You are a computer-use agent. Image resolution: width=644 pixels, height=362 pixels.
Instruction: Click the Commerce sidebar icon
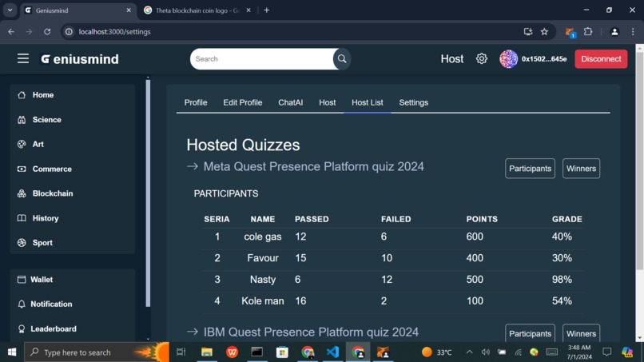22,169
